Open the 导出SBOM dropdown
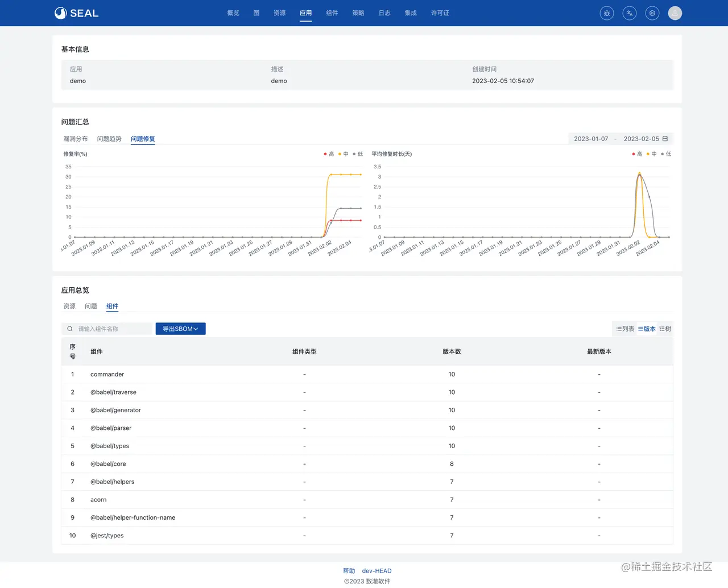728x588 pixels. tap(180, 329)
